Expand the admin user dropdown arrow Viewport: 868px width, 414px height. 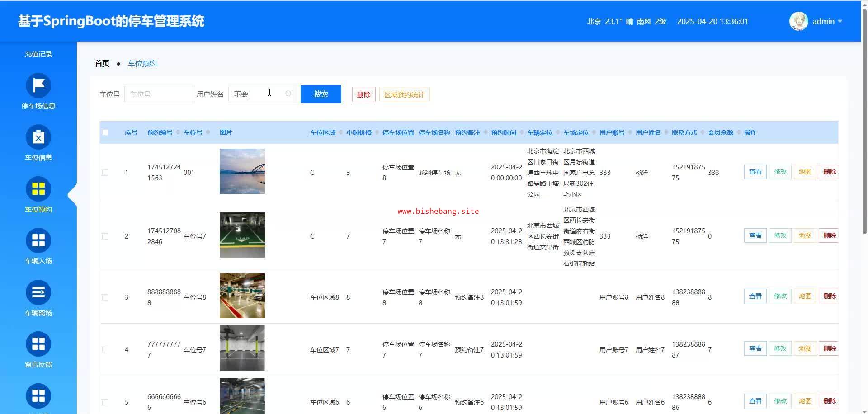tap(840, 21)
